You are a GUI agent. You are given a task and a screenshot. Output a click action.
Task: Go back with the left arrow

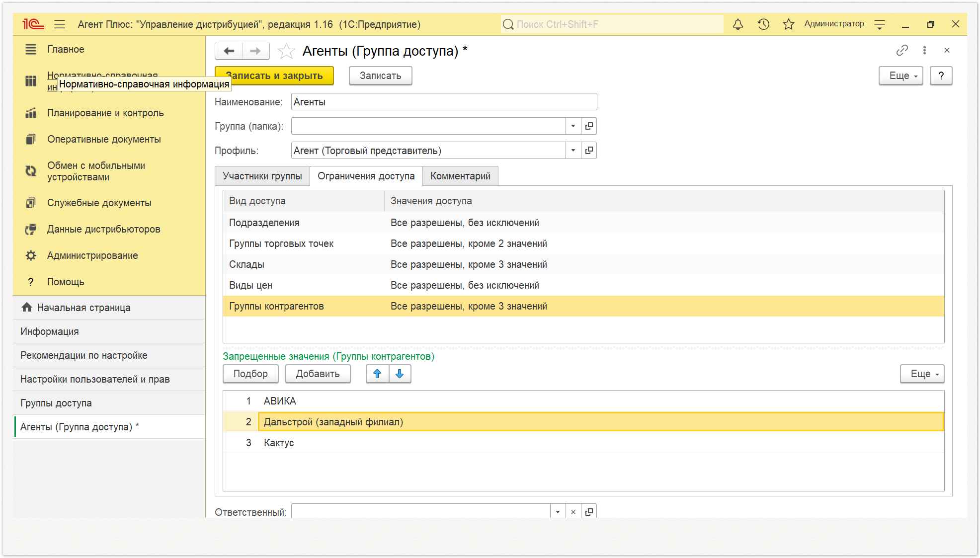click(x=229, y=51)
